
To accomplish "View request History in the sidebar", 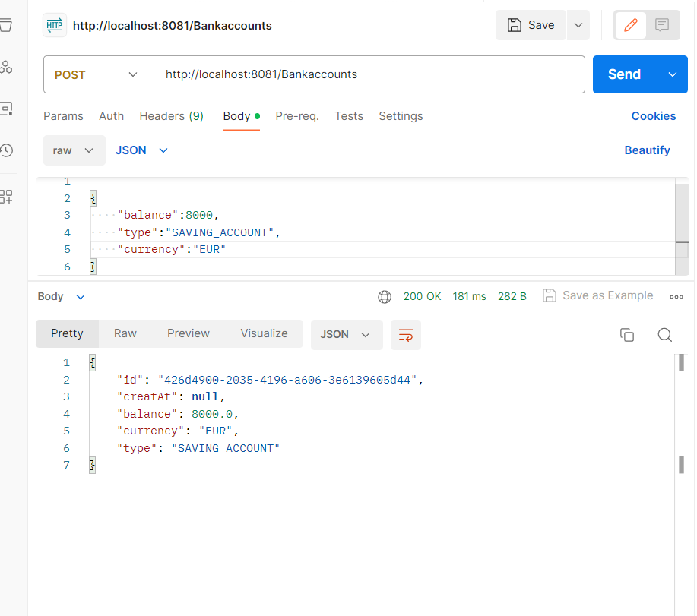I will point(6,150).
